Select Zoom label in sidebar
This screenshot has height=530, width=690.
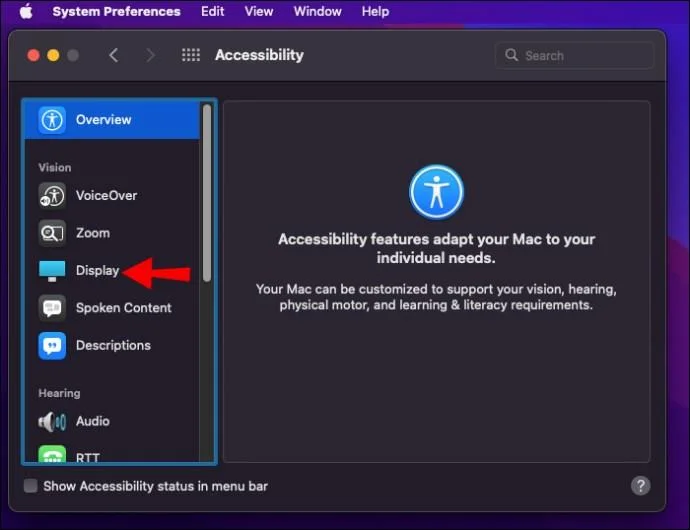92,233
